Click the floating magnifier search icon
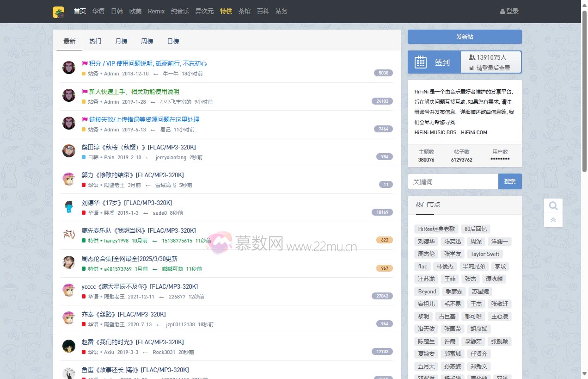The height and width of the screenshot is (379, 588). point(553,205)
